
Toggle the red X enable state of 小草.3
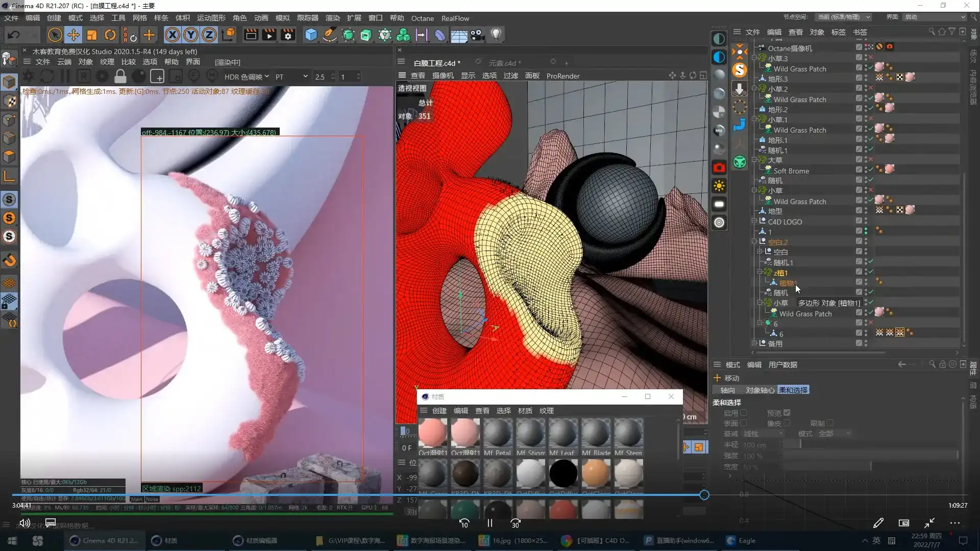pos(869,58)
